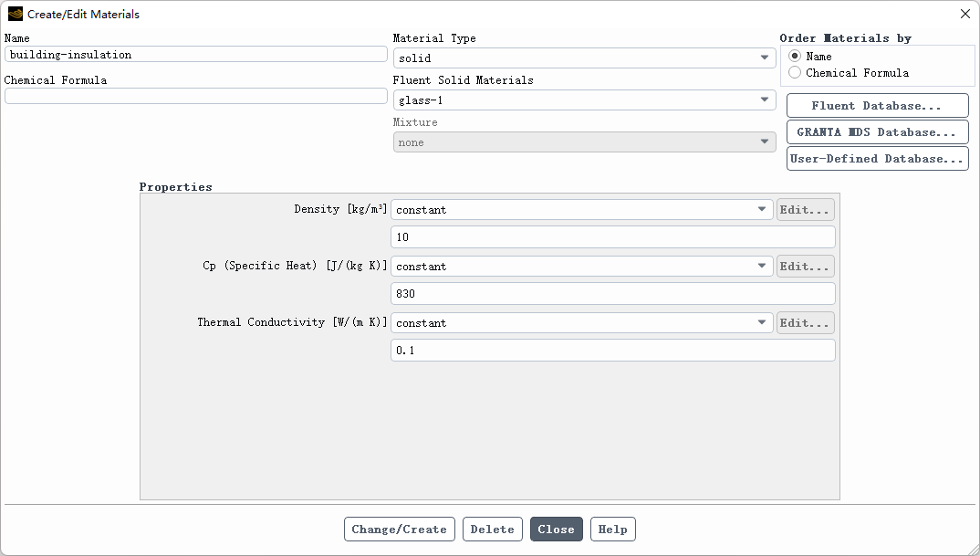Open the Density method dropdown
The image size is (980, 556).
tap(582, 210)
